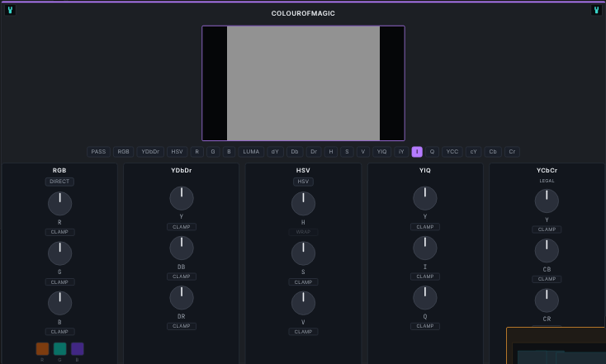Toggle CLAMP under the CB knob

click(x=547, y=279)
